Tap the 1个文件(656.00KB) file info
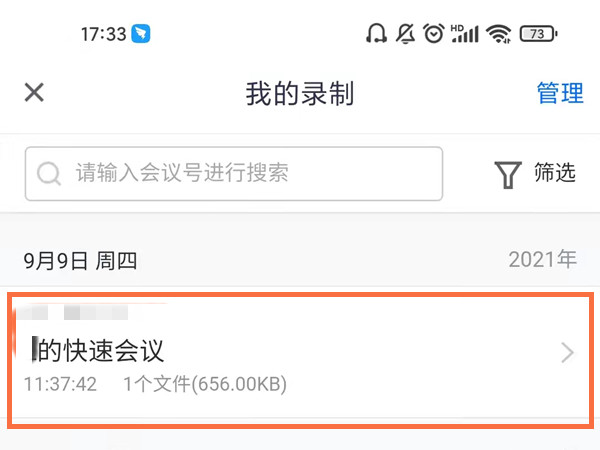 205,384
